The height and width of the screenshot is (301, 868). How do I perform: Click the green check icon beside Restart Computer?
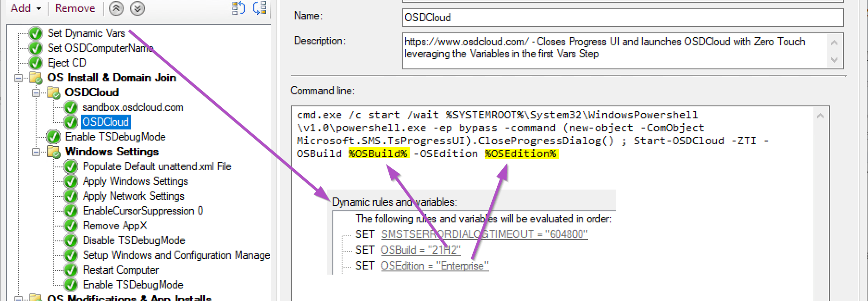coord(71,270)
